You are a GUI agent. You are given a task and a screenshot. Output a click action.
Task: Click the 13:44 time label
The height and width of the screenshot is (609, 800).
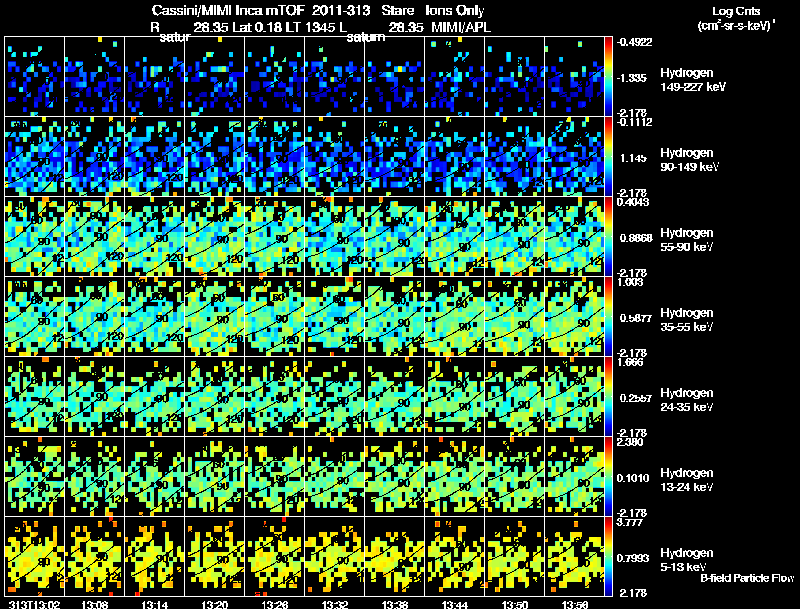[x=455, y=604]
